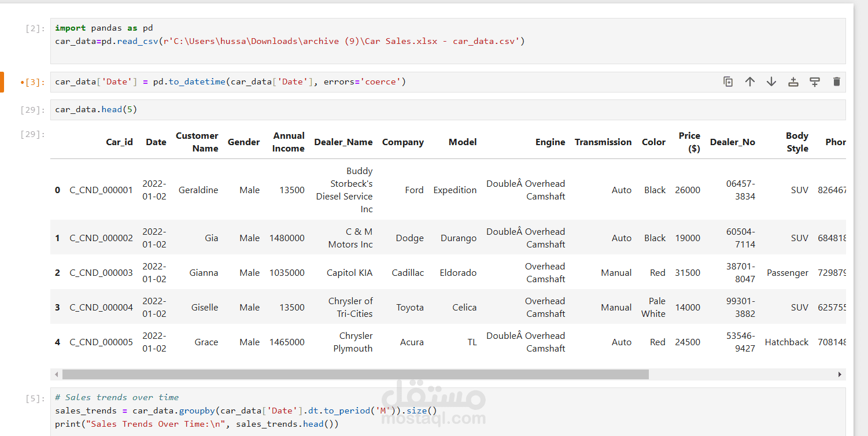Click the Dealer_Name column header
Image resolution: width=868 pixels, height=436 pixels.
pos(343,142)
